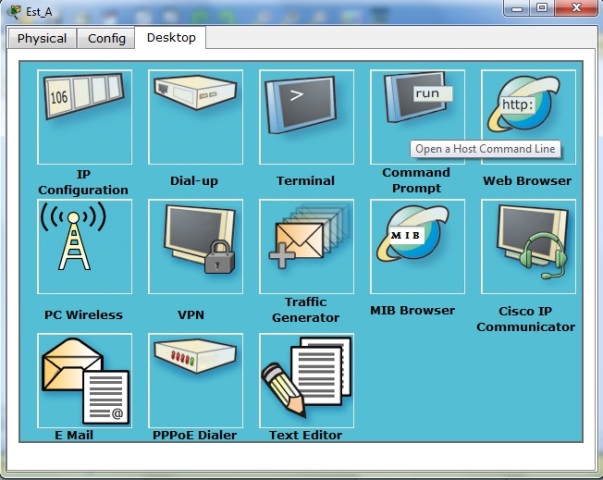
Task: Open the VPN client
Action: point(195,246)
